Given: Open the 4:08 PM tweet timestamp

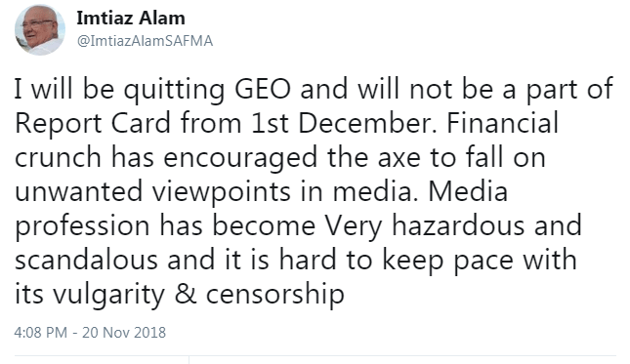Looking at the screenshot, I should coord(41,333).
